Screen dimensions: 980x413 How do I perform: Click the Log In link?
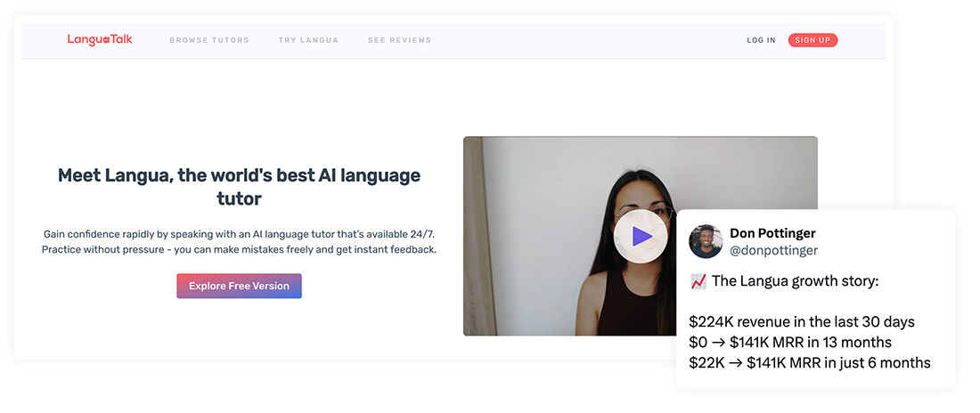[761, 40]
